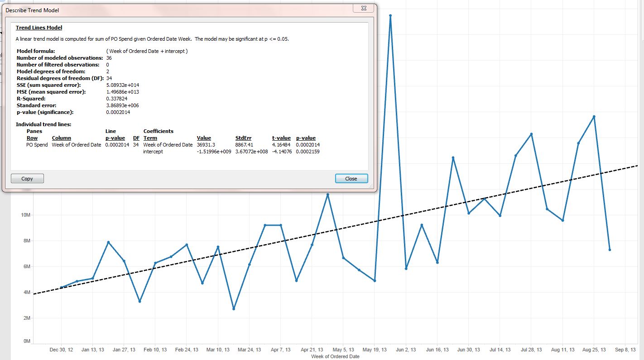Click the tallest spike data point near May 19

(x=390, y=16)
